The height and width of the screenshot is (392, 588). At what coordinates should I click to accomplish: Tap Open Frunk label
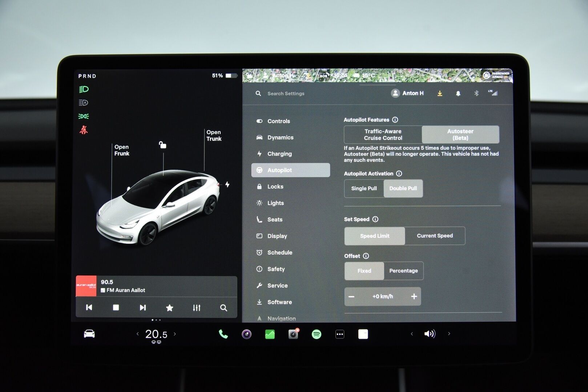[x=122, y=150]
